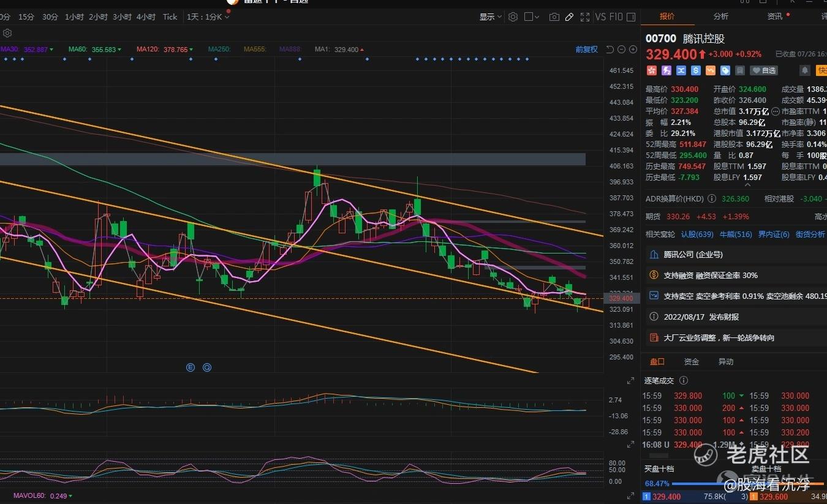Open the 1天:1分K period dropdown
The width and height of the screenshot is (827, 504).
tap(208, 17)
